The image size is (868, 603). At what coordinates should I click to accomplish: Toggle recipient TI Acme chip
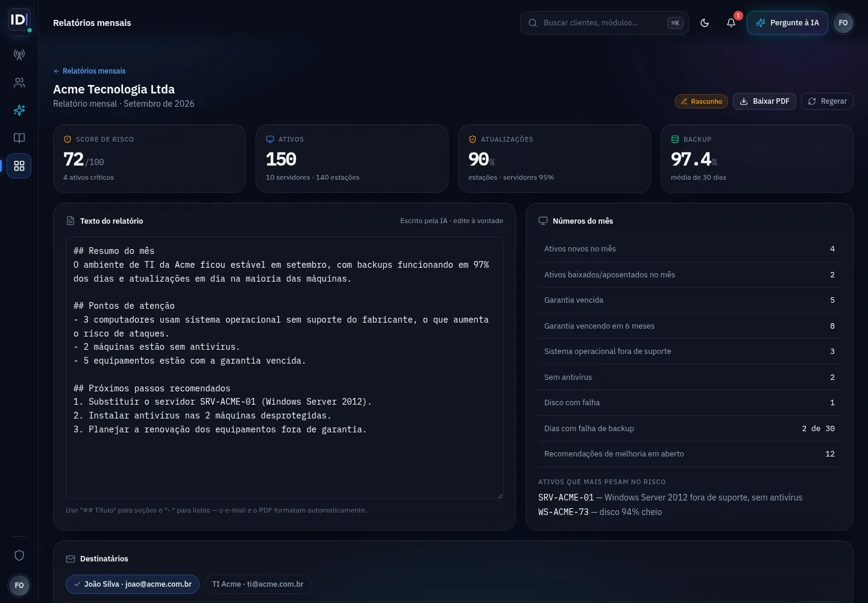(258, 584)
